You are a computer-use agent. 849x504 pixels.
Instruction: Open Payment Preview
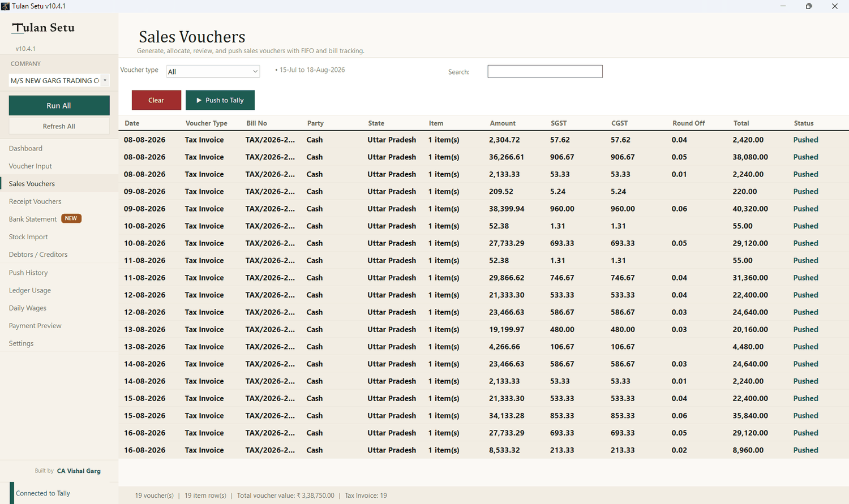tap(35, 326)
